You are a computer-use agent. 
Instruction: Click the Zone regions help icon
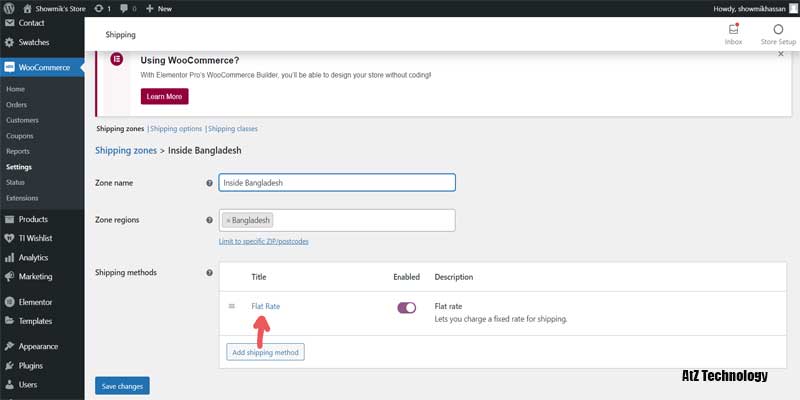pyautogui.click(x=209, y=220)
